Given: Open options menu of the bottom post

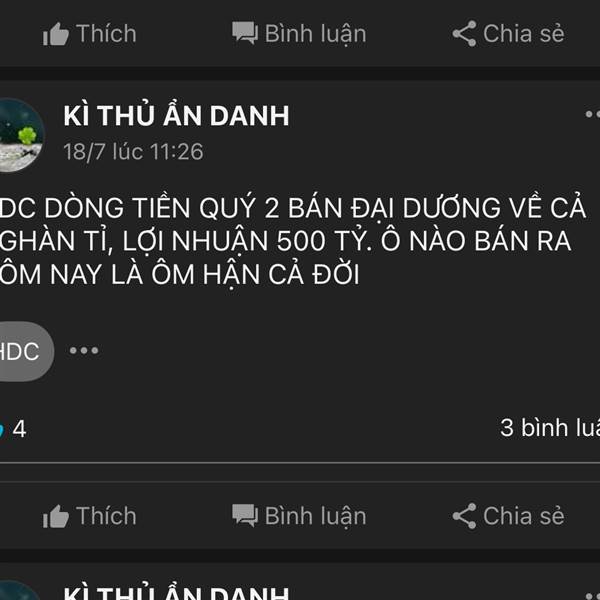Looking at the screenshot, I should (x=592, y=595).
